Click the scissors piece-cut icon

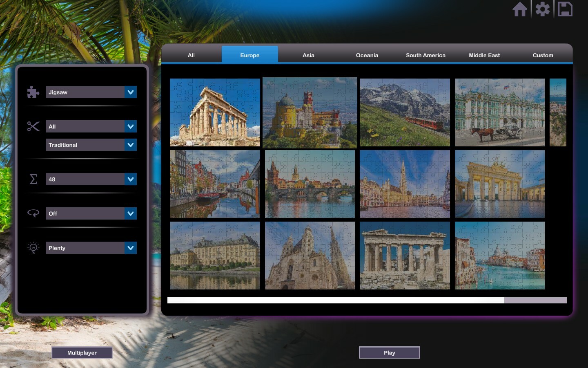(x=33, y=126)
